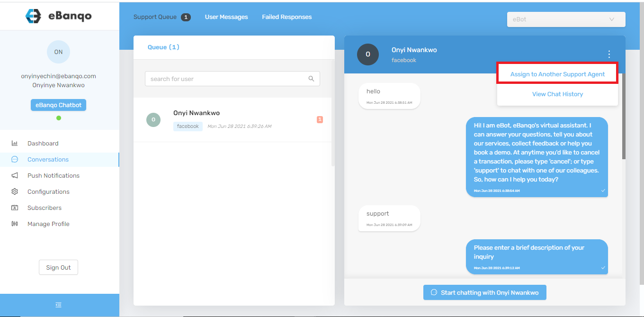Select the Queue (1) tab

click(x=163, y=47)
